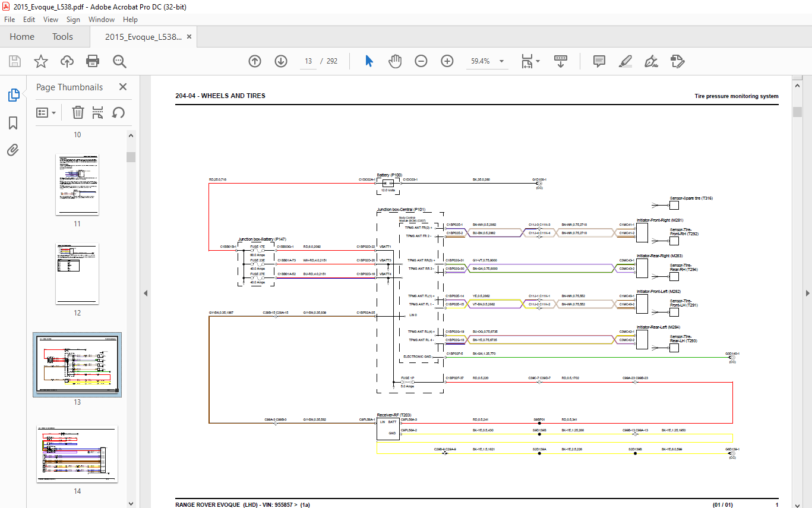
Task: Select page 11 thumbnail
Action: point(77,185)
